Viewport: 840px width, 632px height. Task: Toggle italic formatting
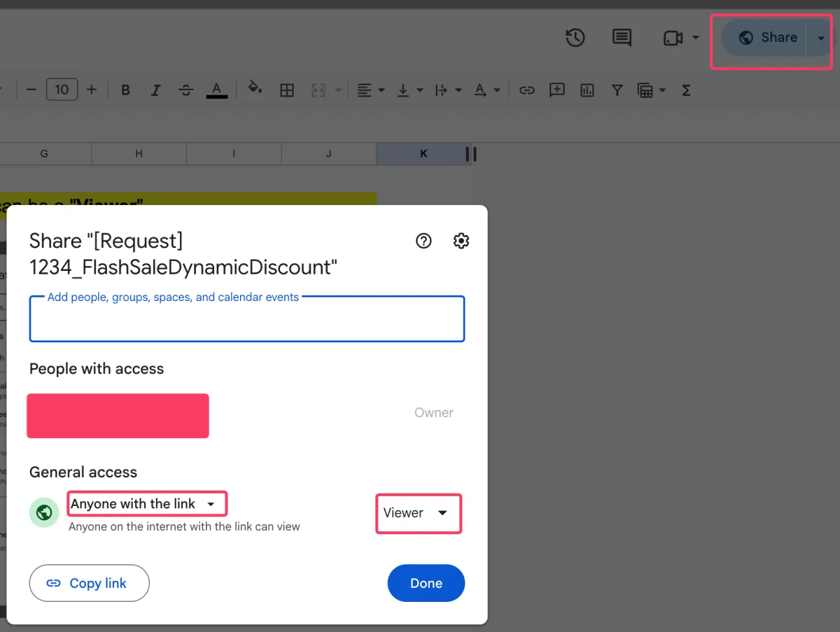(x=156, y=90)
